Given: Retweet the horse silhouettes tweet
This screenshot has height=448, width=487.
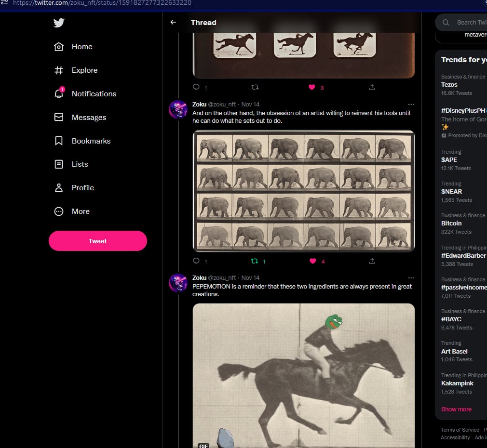Looking at the screenshot, I should point(255,87).
